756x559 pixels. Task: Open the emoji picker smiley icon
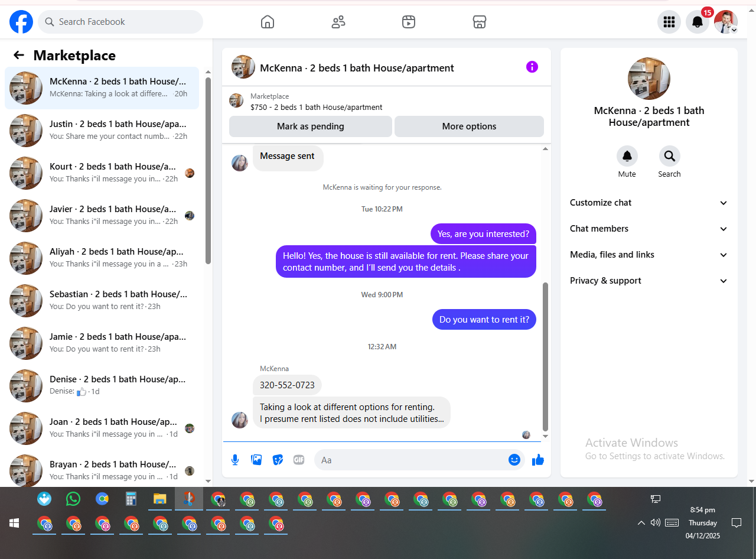click(514, 460)
